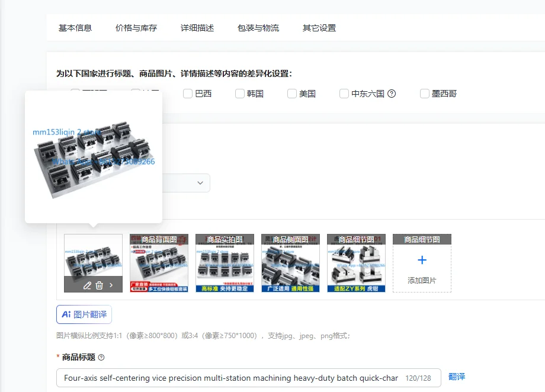Click the 翻译 link beside the title field
This screenshot has width=545, height=392.
pos(457,377)
